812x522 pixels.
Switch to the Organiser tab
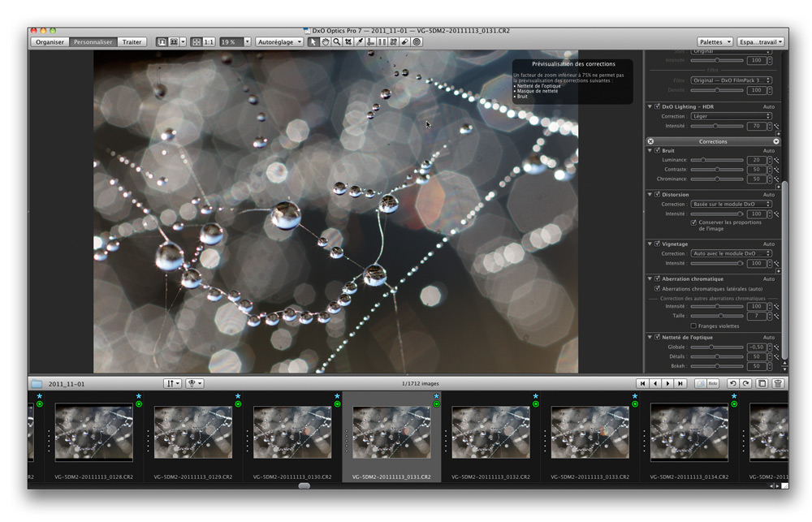point(50,42)
